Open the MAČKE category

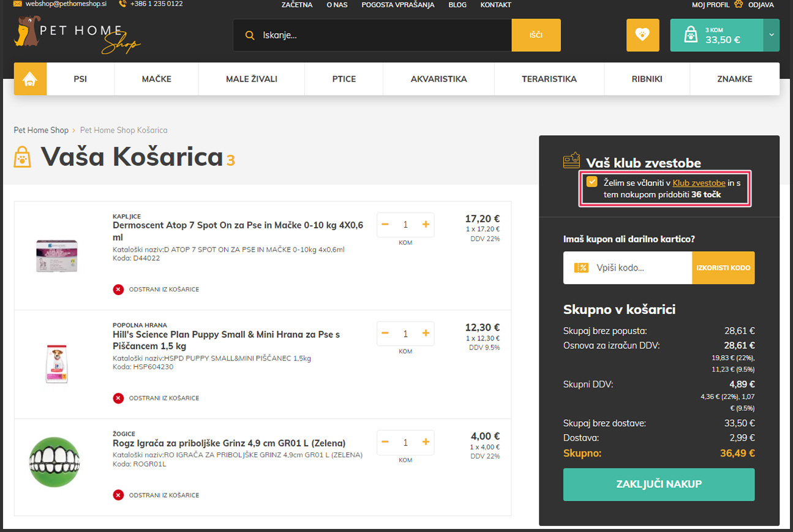[157, 79]
